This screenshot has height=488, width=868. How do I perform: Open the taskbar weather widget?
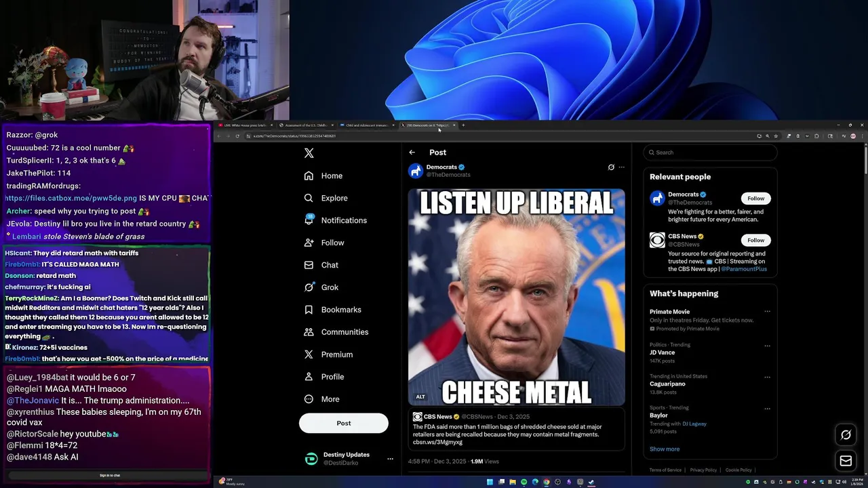tap(231, 481)
